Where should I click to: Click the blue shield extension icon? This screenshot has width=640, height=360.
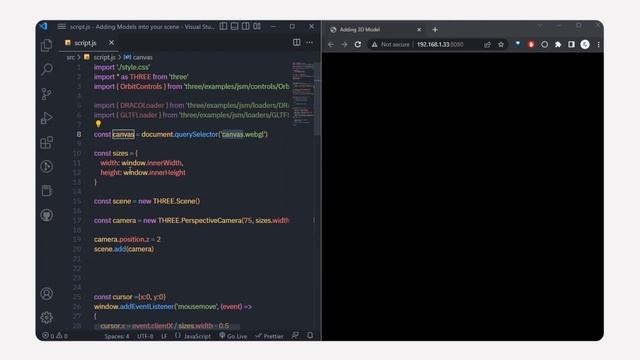coord(518,44)
